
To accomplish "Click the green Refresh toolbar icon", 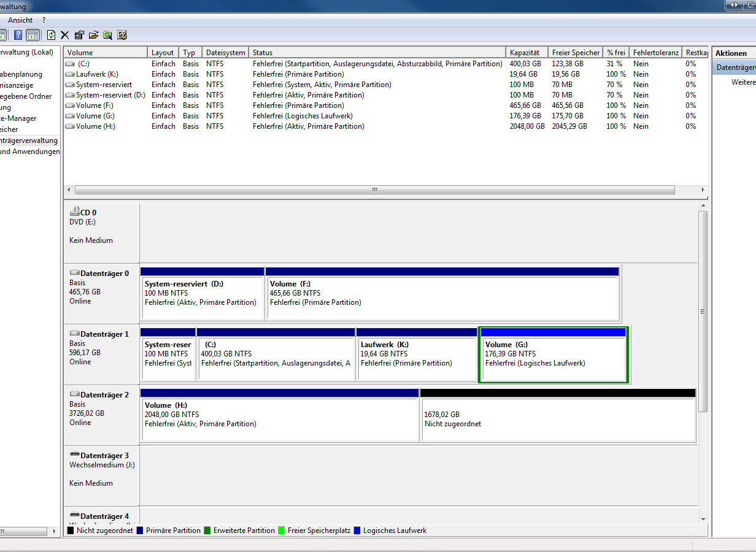I will [51, 35].
